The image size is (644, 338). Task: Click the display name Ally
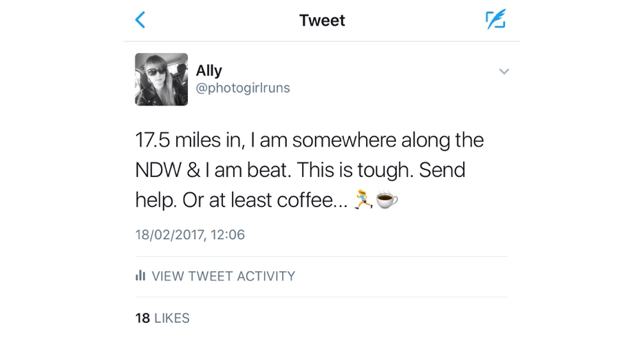(209, 70)
